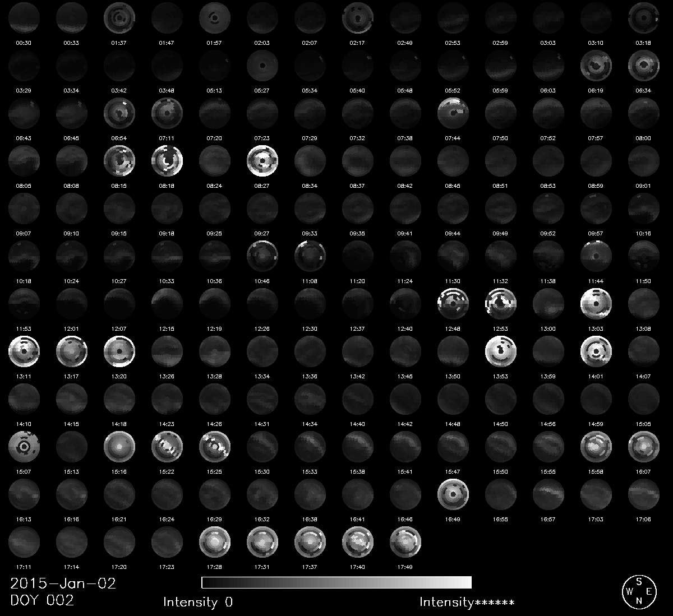Open the 06:34 all-sky image
The width and height of the screenshot is (673, 616).
click(644, 66)
